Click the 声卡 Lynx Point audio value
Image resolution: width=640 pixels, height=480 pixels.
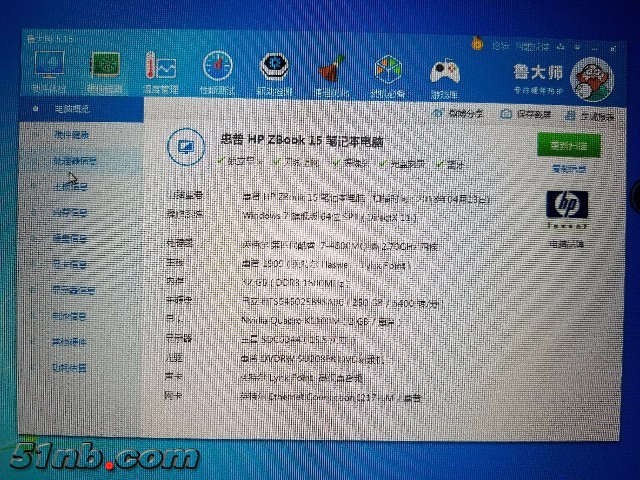pyautogui.click(x=302, y=378)
